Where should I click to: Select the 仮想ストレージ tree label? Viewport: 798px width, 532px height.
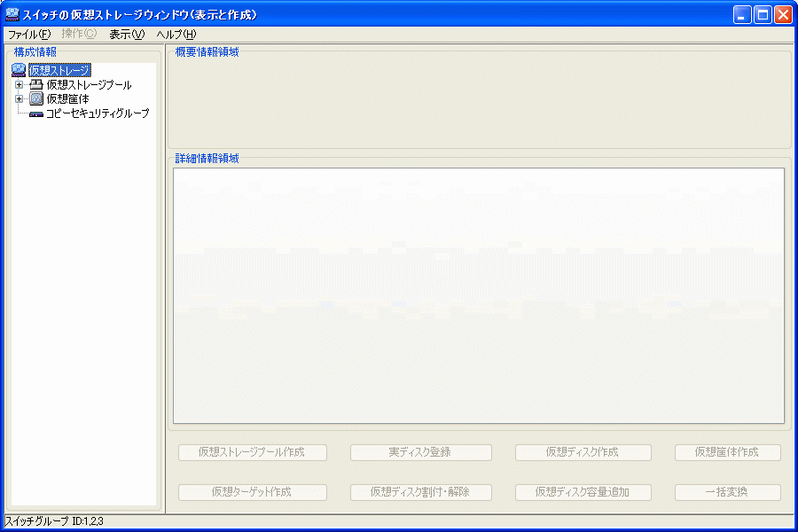(x=59, y=70)
